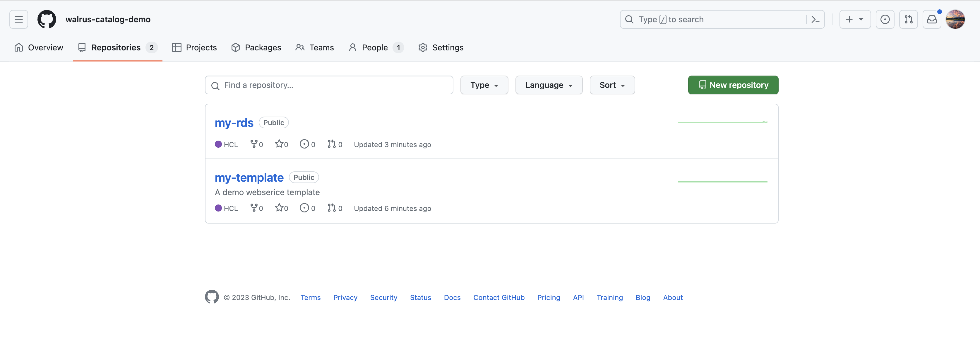The image size is (980, 358).
Task: Click the fork count for my-template
Action: 257,208
